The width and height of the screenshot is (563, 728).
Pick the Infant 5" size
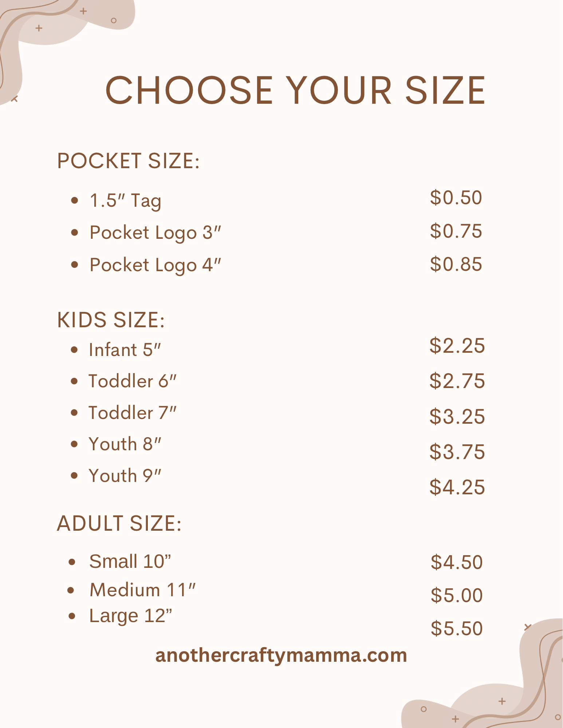click(x=125, y=350)
